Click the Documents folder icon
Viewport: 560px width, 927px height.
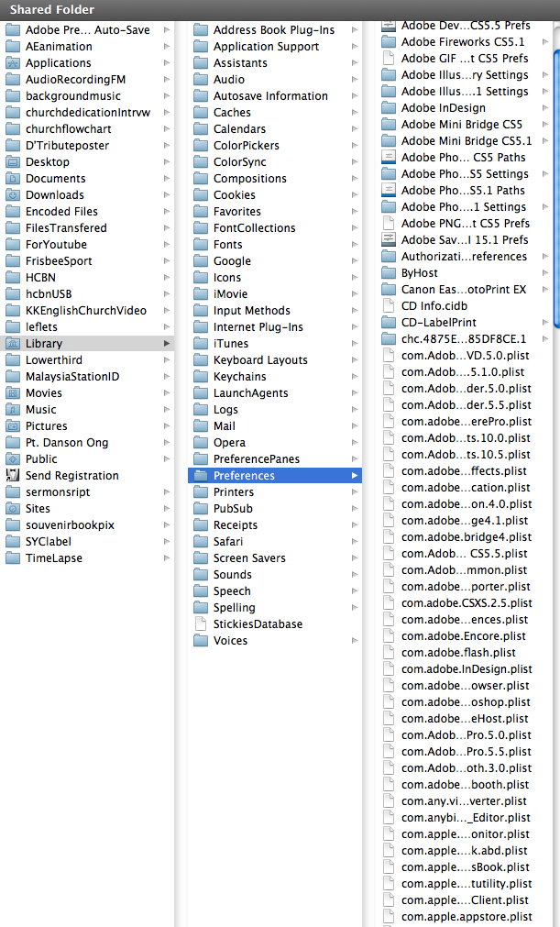[x=13, y=179]
